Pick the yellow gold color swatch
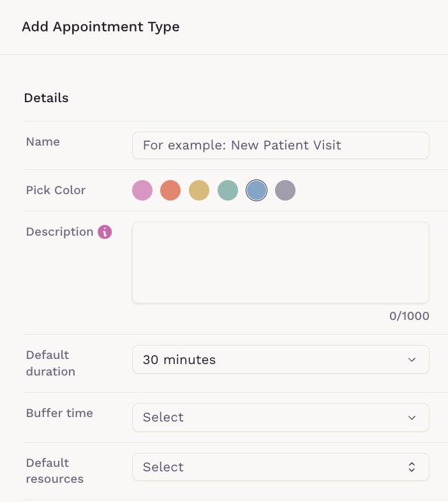 point(199,190)
